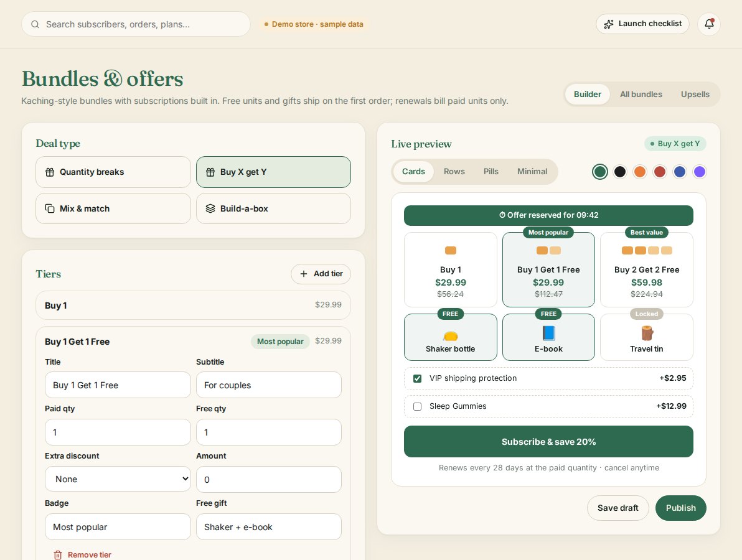This screenshot has height=560, width=742.
Task: Pick the blue theme color swatch
Action: tap(680, 172)
